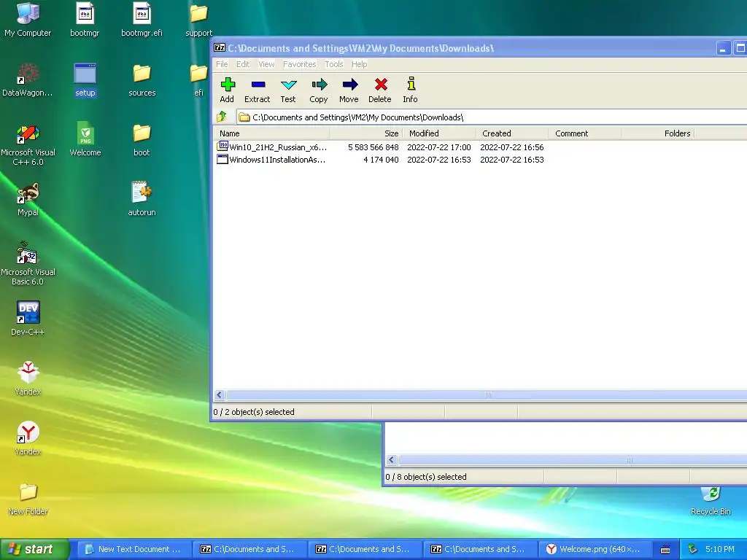The width and height of the screenshot is (747, 560).
Task: Open the Start menu
Action: tap(34, 549)
